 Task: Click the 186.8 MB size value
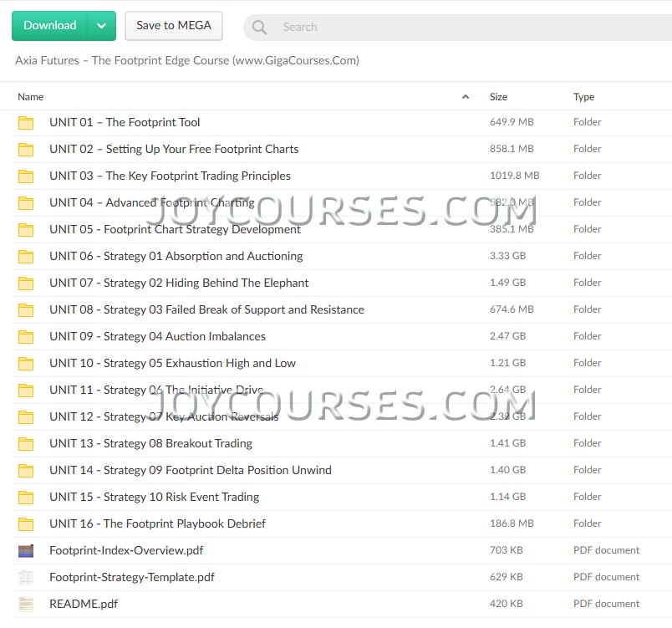[512, 523]
